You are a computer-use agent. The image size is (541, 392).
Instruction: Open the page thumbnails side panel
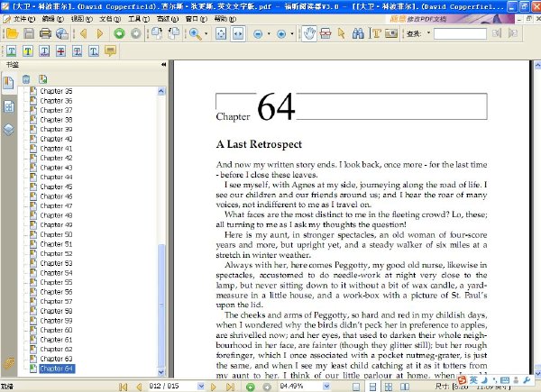(x=9, y=107)
